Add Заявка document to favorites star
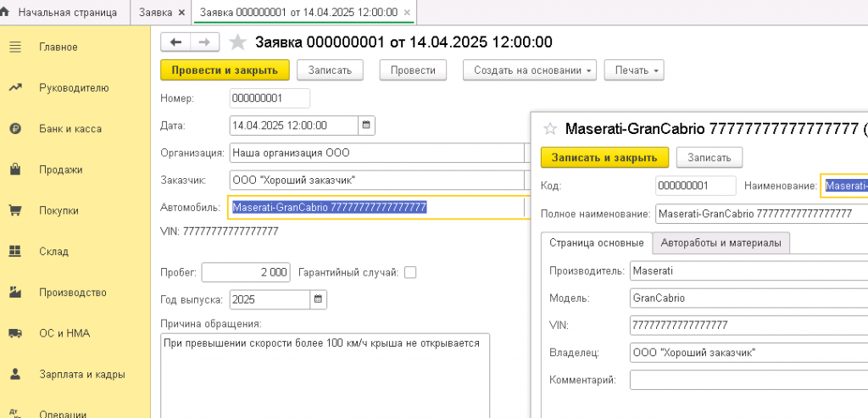Screen dimensions: 868x418 click(237, 42)
